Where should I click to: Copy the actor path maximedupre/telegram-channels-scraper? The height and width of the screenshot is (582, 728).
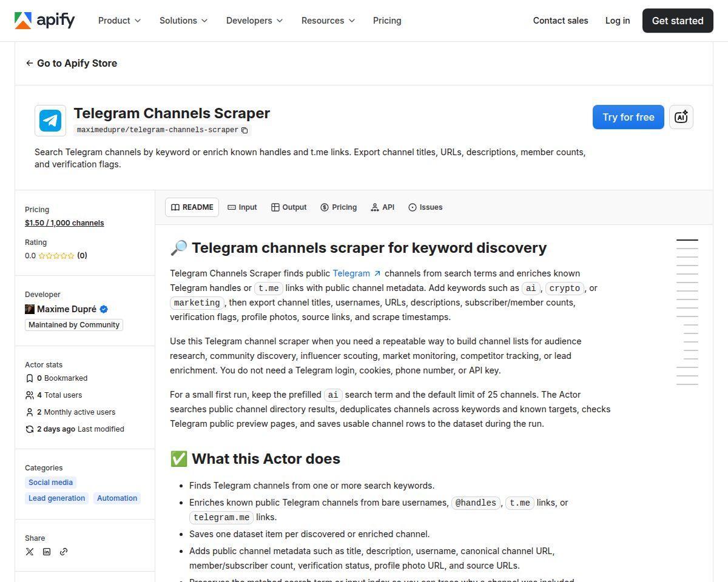tap(244, 130)
